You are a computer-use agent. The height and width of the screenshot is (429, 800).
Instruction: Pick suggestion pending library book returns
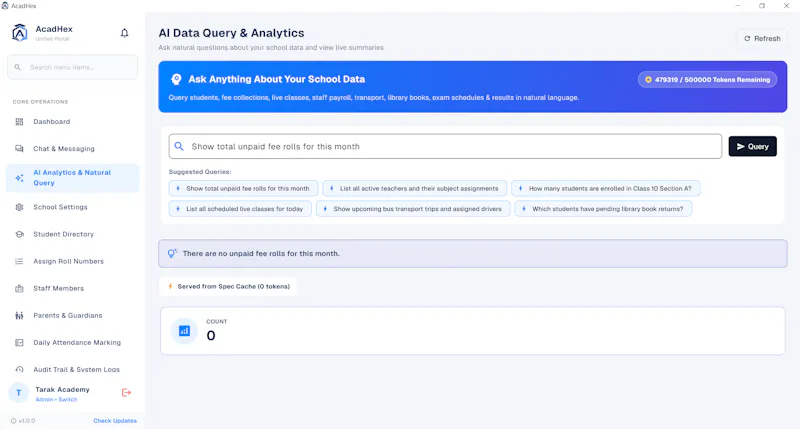[603, 209]
